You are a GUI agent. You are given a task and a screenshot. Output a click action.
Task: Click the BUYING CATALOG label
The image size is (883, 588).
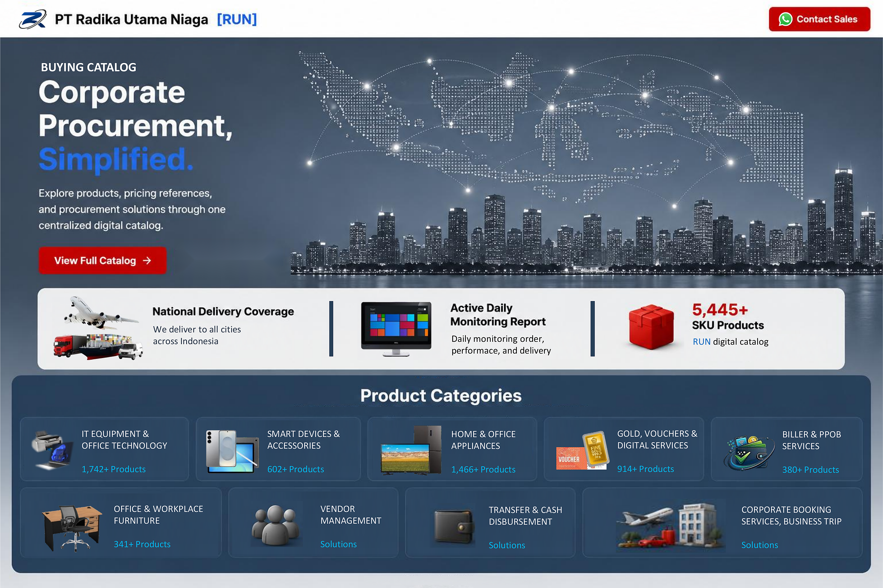click(89, 67)
